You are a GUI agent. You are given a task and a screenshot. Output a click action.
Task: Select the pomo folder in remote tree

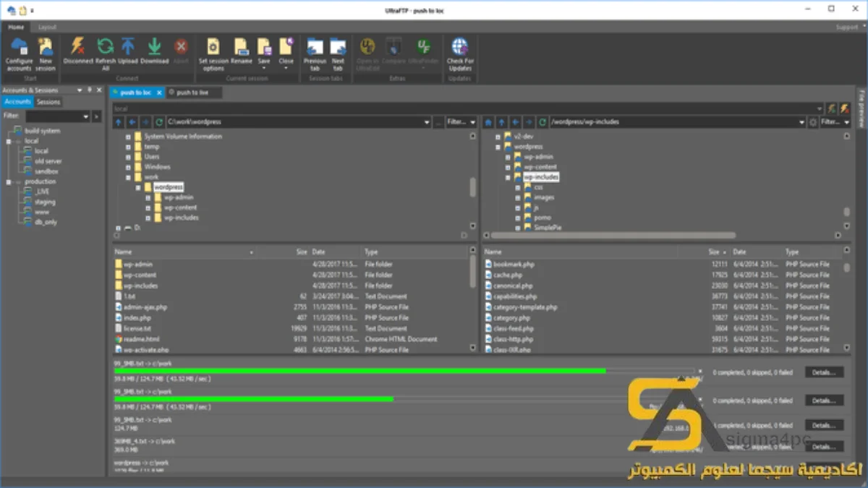coord(542,217)
